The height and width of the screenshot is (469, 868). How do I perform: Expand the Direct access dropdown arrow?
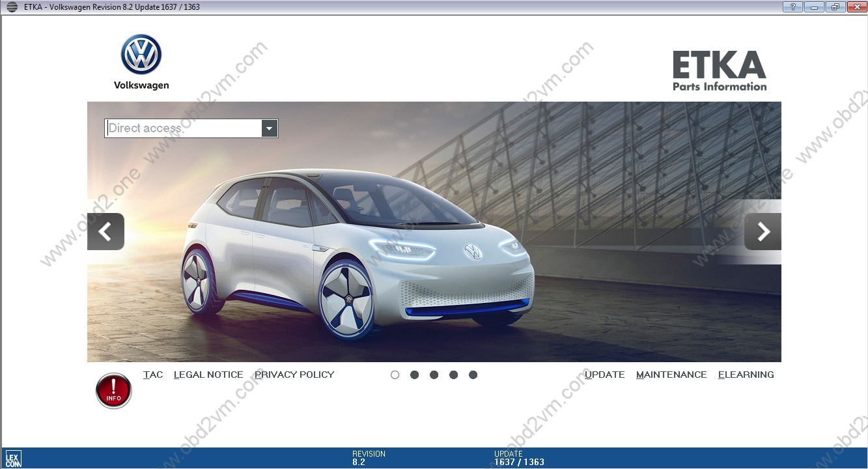[x=270, y=128]
